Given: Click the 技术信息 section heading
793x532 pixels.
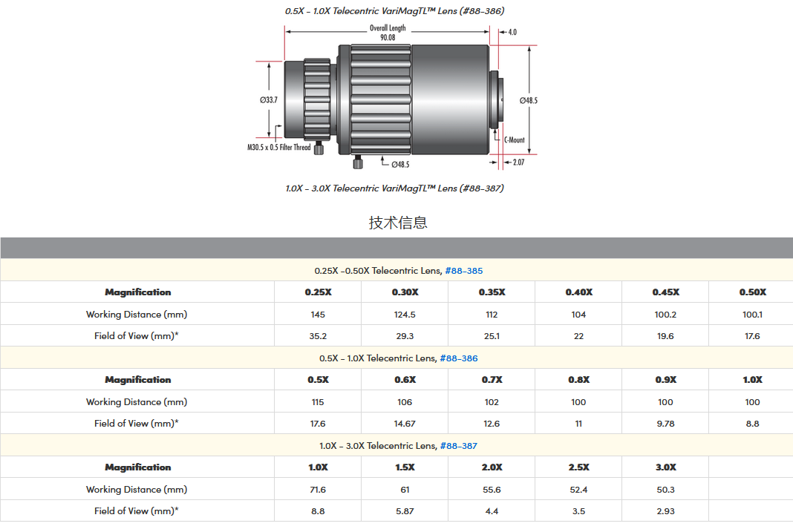Looking at the screenshot, I should 397,223.
